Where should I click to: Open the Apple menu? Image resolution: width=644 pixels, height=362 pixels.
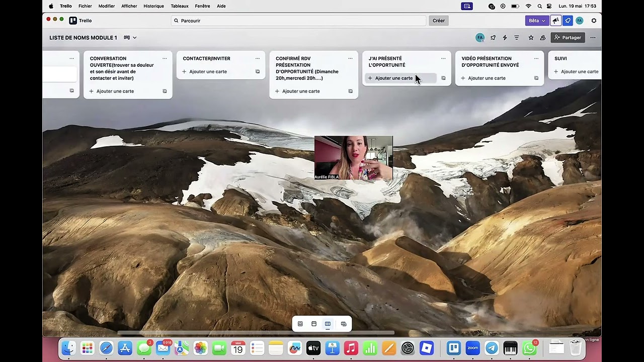[51, 6]
